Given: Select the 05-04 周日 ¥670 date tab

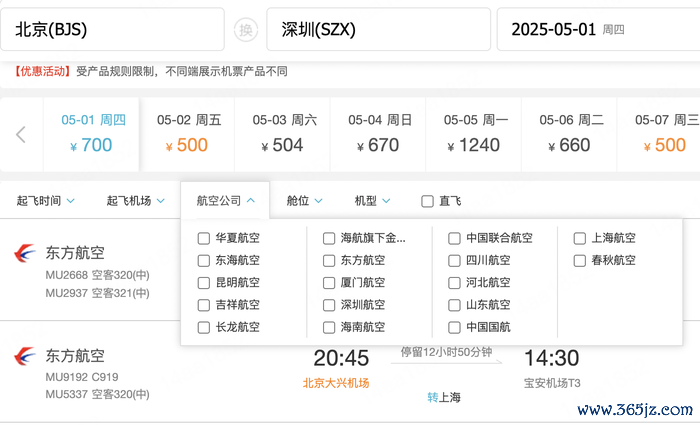Looking at the screenshot, I should click(x=378, y=134).
